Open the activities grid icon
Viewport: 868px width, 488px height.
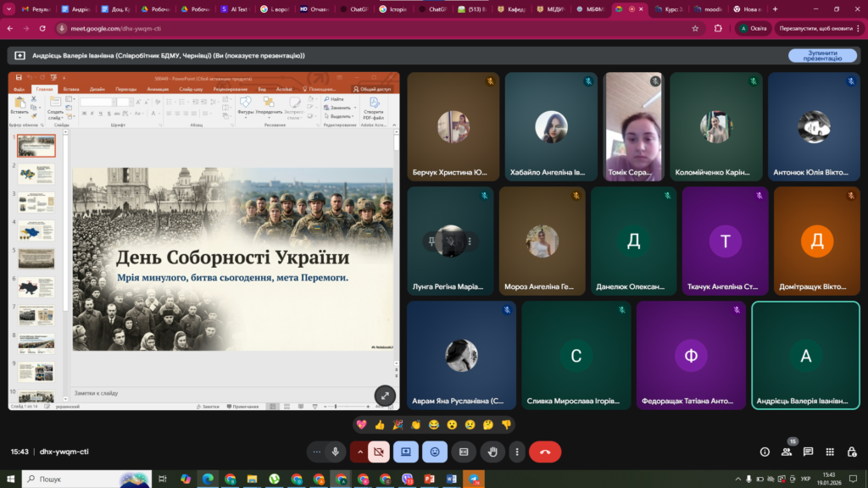(x=829, y=452)
